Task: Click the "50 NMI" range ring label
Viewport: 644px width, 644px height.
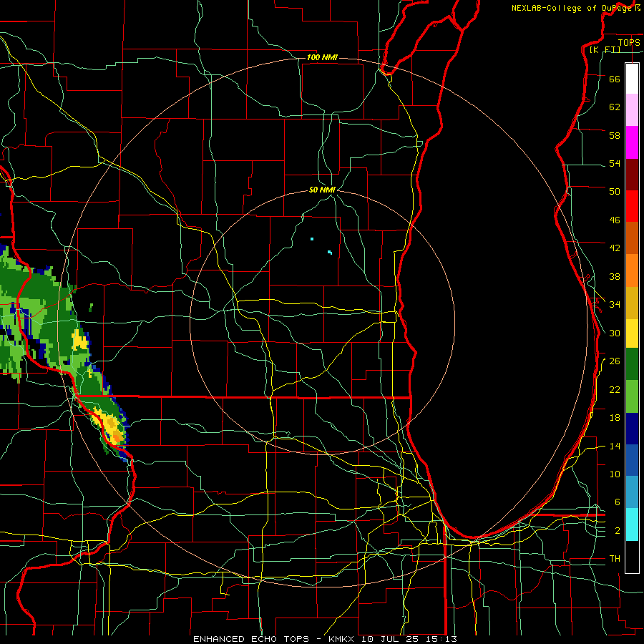Action: (x=322, y=190)
